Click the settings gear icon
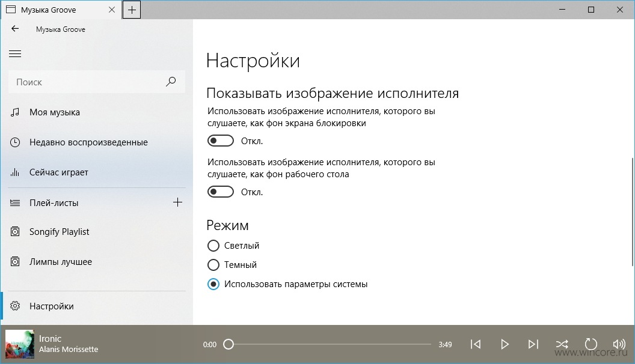Viewport: 635px width, 364px height. tap(15, 306)
